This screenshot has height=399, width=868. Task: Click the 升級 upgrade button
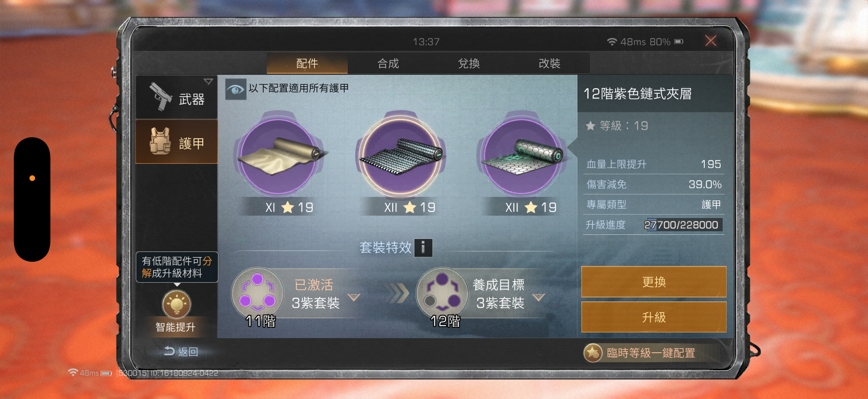click(x=654, y=317)
